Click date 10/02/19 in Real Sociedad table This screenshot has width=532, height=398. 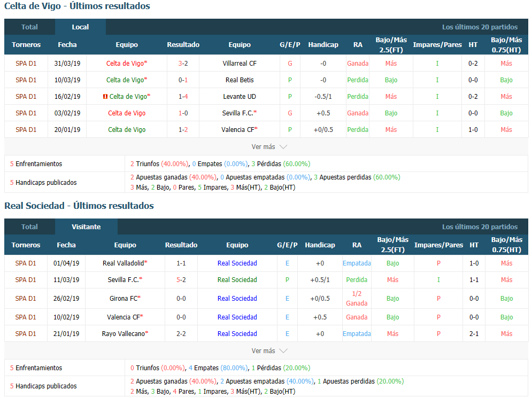pyautogui.click(x=66, y=317)
